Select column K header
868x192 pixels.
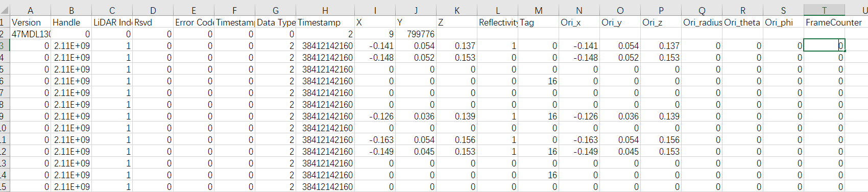(x=457, y=10)
